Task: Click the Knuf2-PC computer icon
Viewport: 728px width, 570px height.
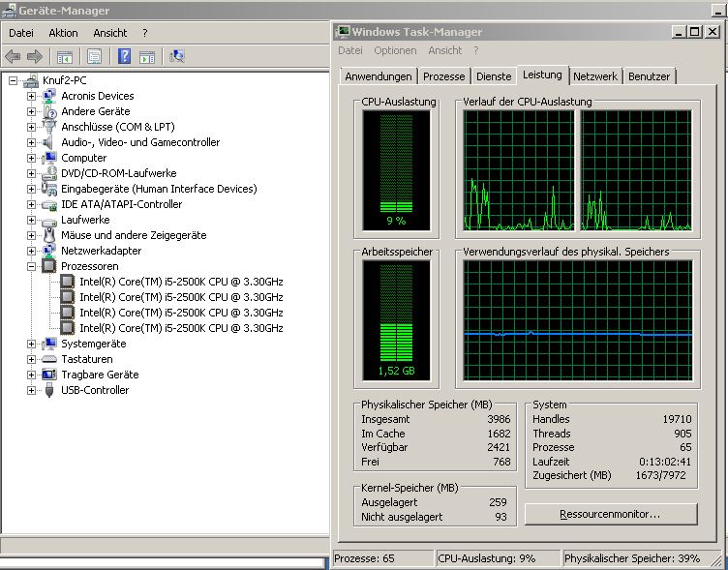Action: pos(31,80)
